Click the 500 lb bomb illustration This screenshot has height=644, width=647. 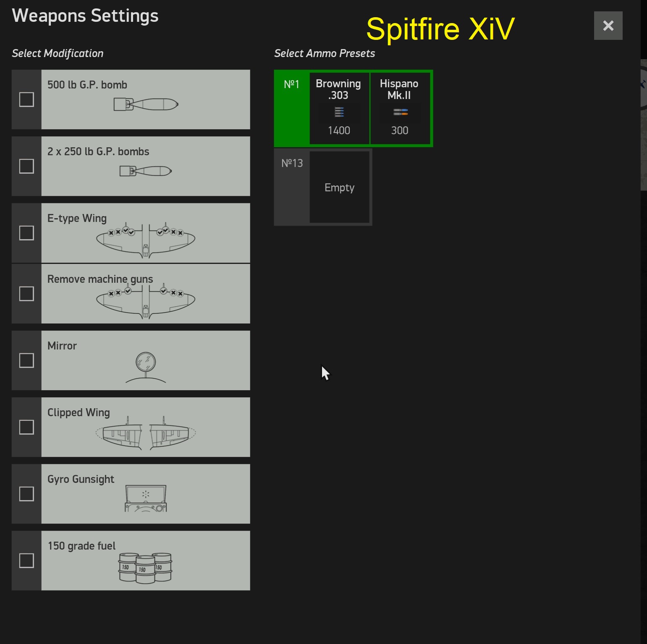(x=146, y=104)
